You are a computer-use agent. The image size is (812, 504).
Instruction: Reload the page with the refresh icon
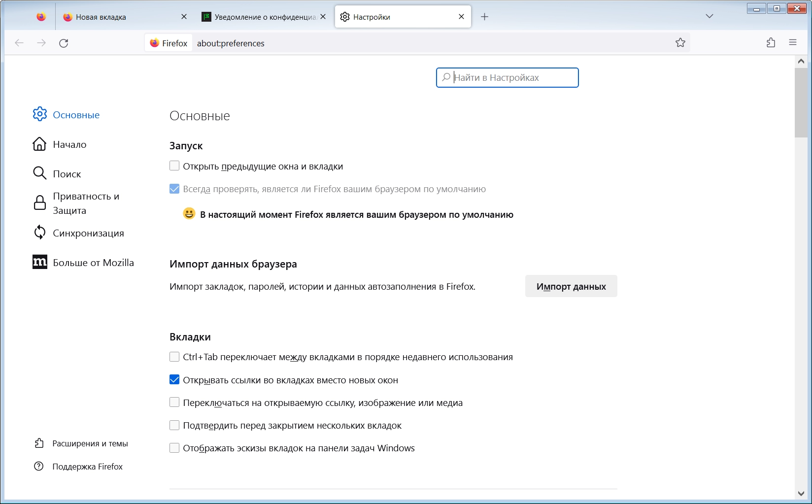click(x=64, y=43)
